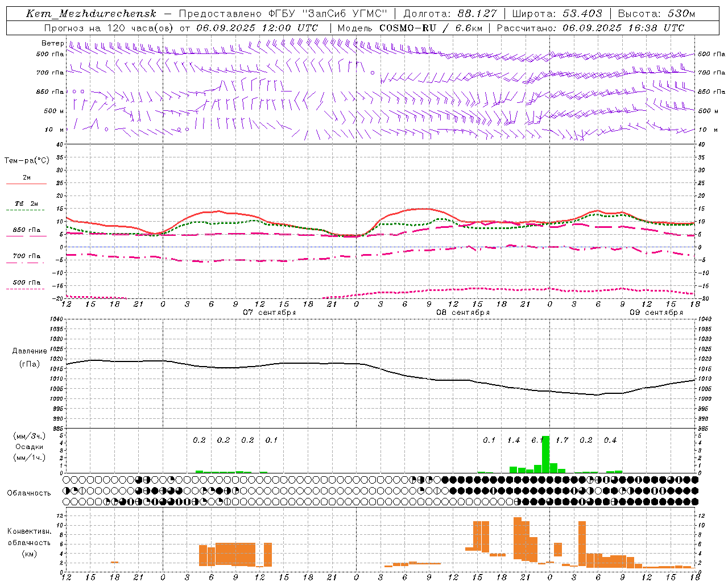This screenshot has width=728, height=582.
Task: Click the (гПа) unit under Давление
Action: [x=30, y=364]
